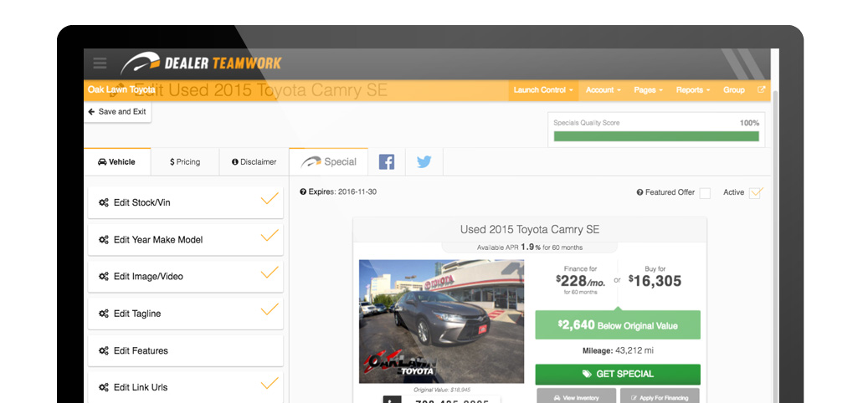Open the hamburger menu icon

click(x=100, y=63)
